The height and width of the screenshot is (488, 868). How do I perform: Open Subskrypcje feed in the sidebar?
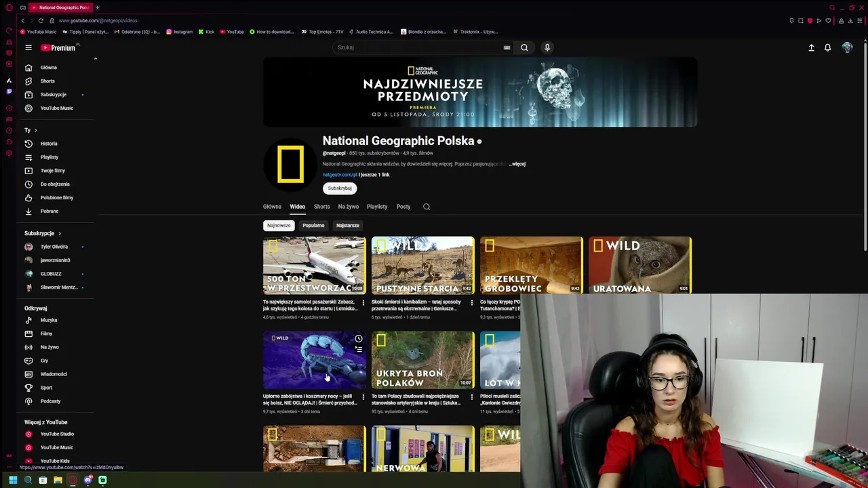[x=53, y=94]
